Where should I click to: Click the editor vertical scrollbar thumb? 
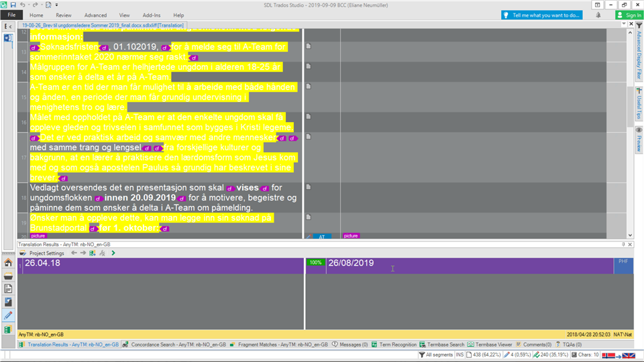[631, 107]
